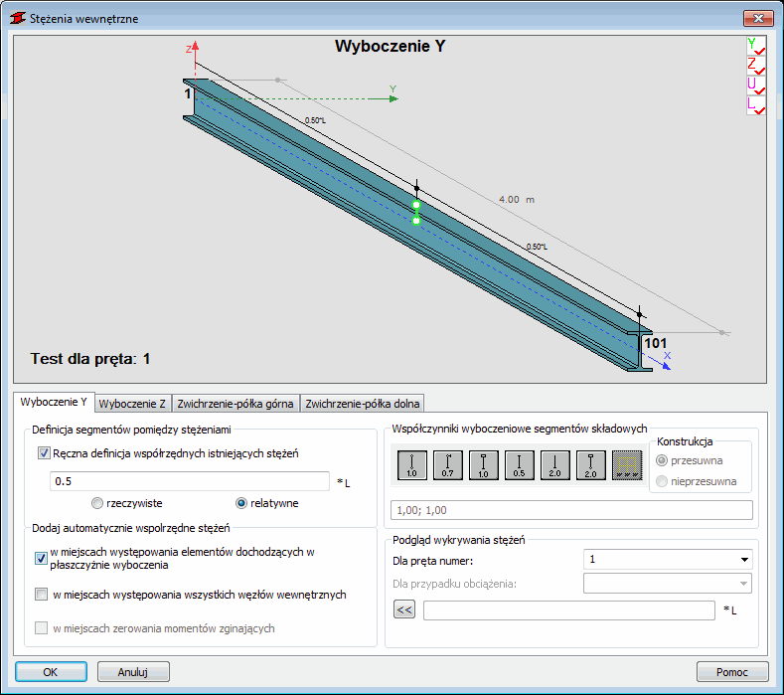
Task: Switch to Wyboczenie Y tab
Action: tap(54, 403)
